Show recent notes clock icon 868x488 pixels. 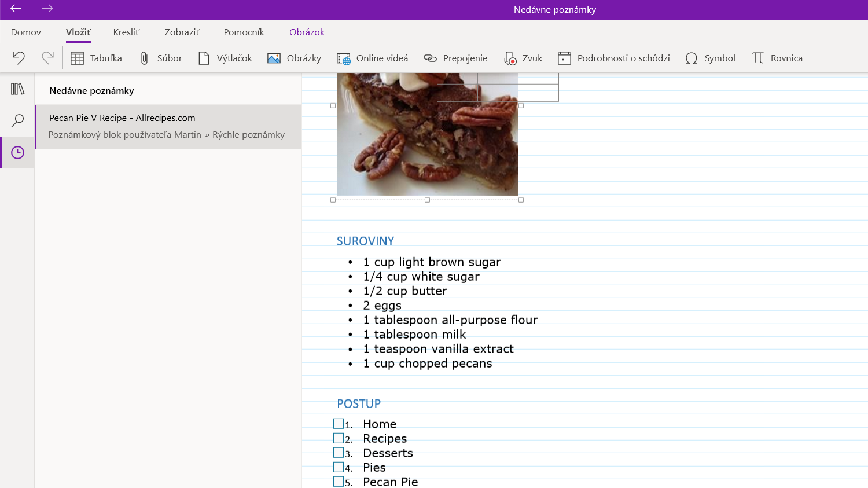(x=17, y=153)
